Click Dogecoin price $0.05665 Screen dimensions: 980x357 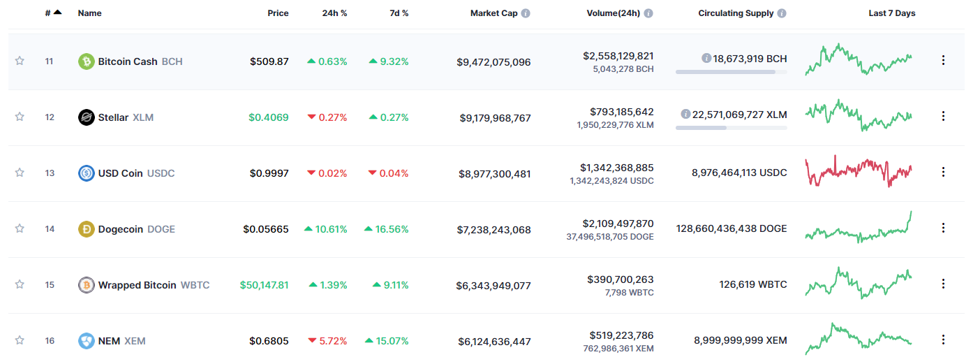click(266, 229)
